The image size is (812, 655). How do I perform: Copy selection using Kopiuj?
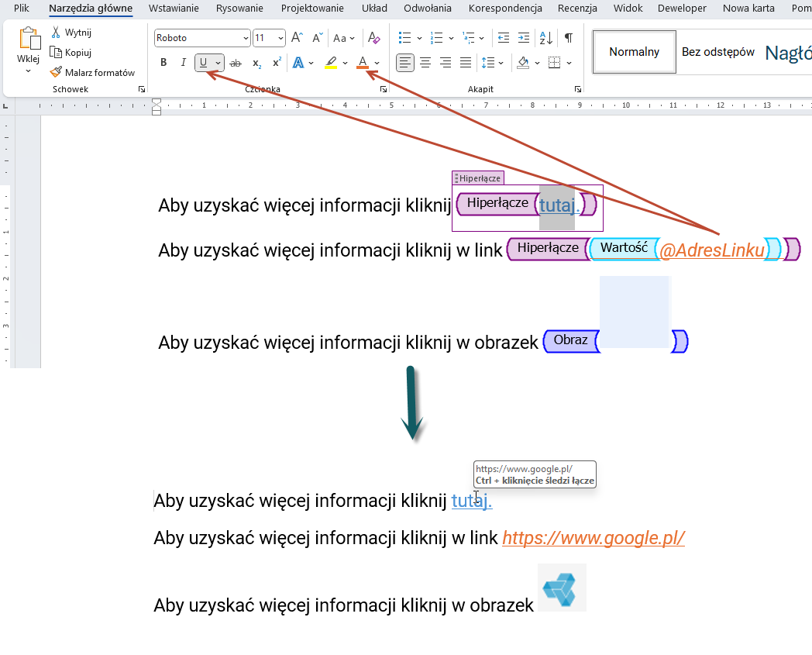click(71, 53)
